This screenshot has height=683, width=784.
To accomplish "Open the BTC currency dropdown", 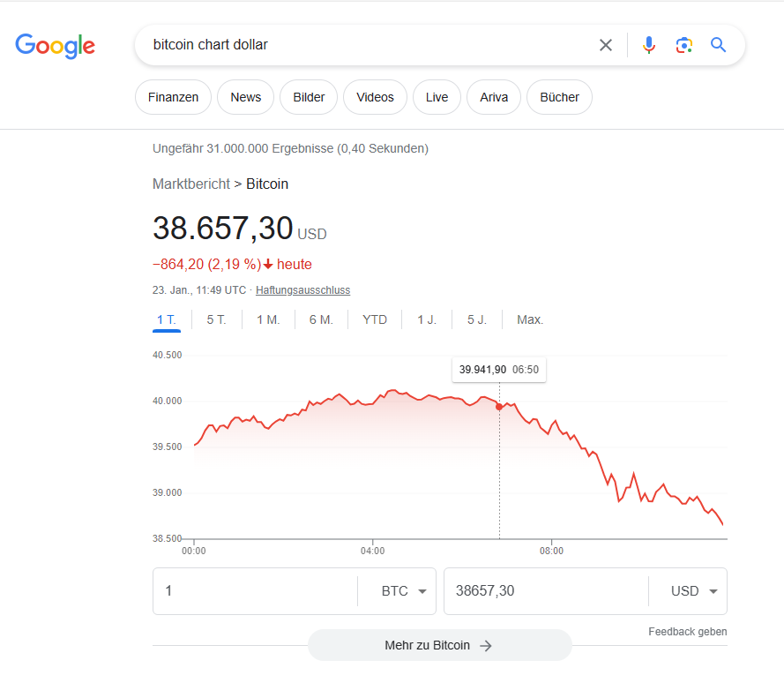I will pos(404,591).
